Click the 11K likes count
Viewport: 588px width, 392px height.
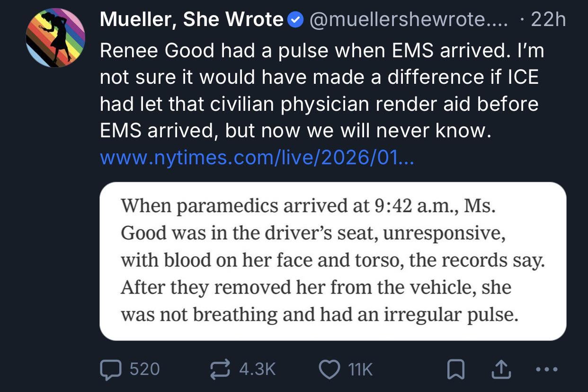(x=360, y=369)
